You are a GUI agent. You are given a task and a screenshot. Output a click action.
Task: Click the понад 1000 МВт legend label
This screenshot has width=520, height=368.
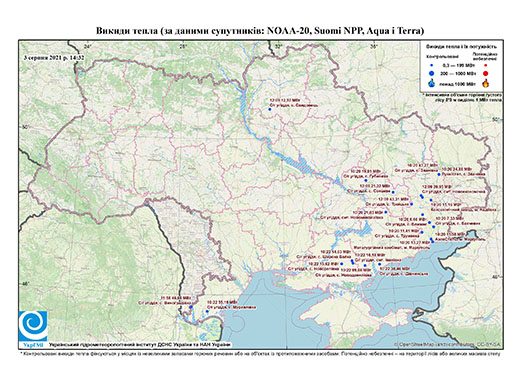pos(456,83)
